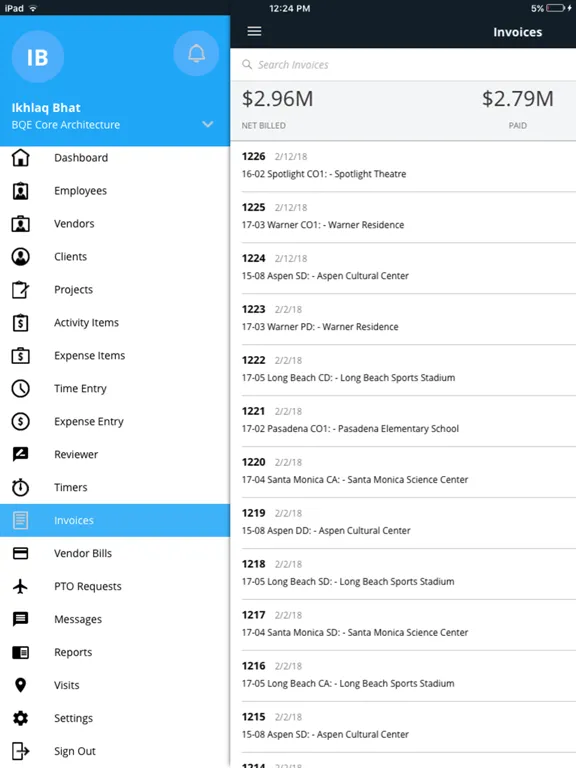Tap the hamburger menu icon
576x768 pixels.
254,31
